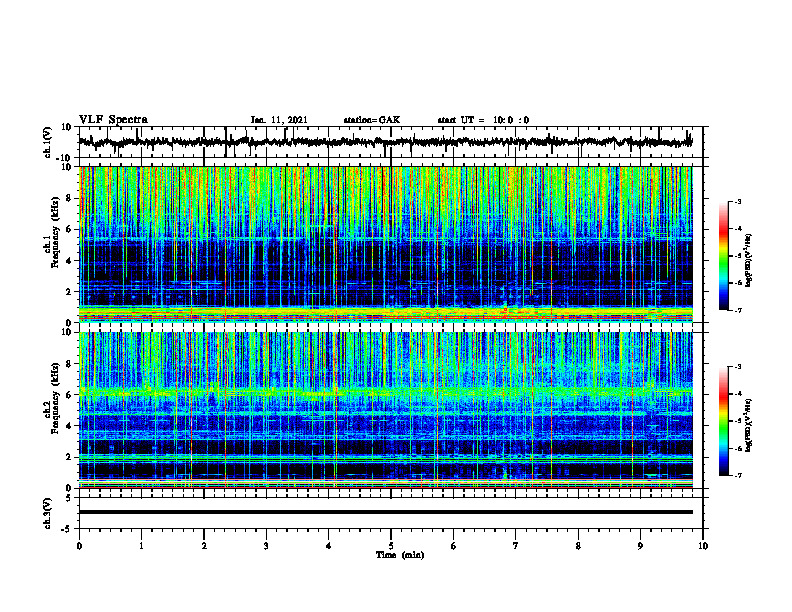Screen dimensions: 792x612
Task: Click the "station=GAK" header label
Action: [x=372, y=120]
